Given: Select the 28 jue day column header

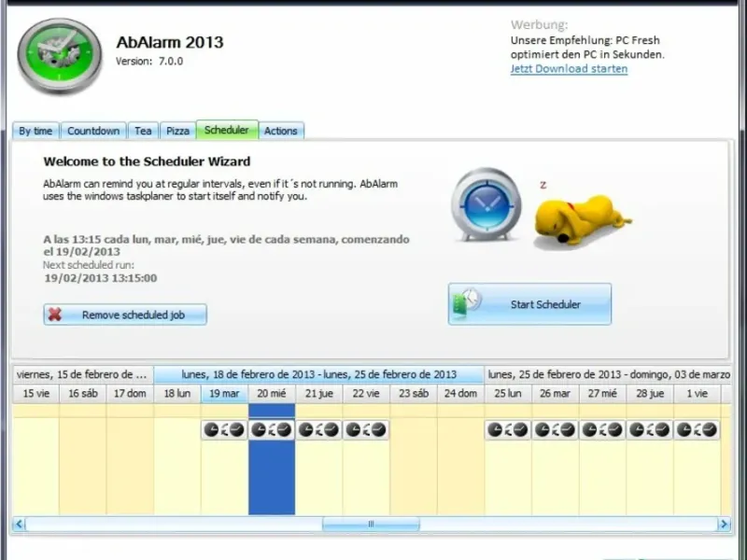Looking at the screenshot, I should coord(650,394).
